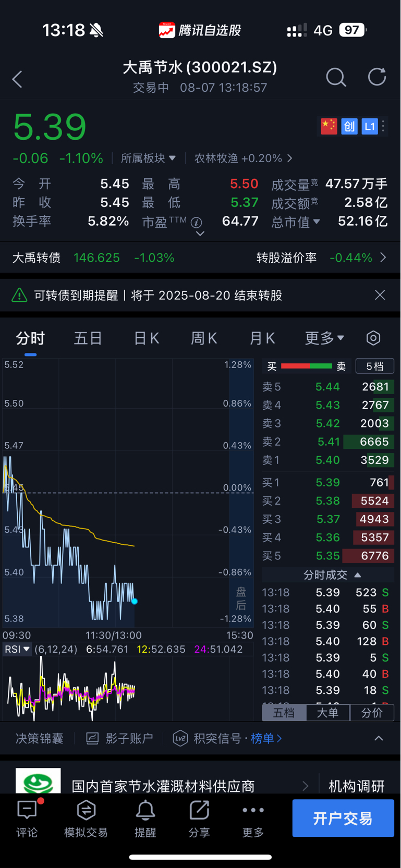
Task: Collapse the 决策锦囊 panel chevron
Action: (379, 738)
